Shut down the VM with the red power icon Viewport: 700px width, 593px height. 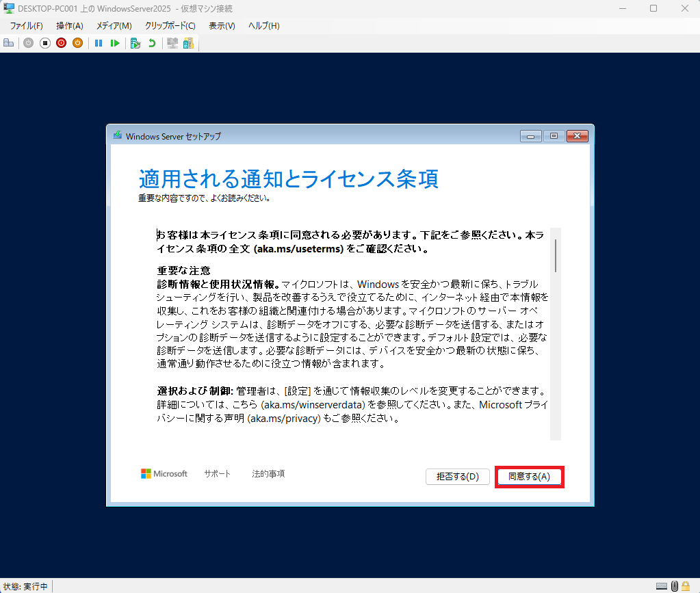(61, 43)
